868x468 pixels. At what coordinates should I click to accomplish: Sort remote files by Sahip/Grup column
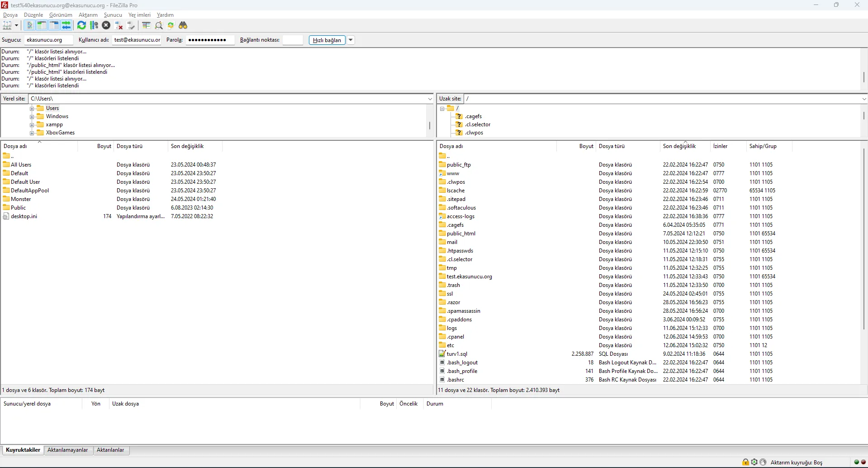pyautogui.click(x=769, y=146)
